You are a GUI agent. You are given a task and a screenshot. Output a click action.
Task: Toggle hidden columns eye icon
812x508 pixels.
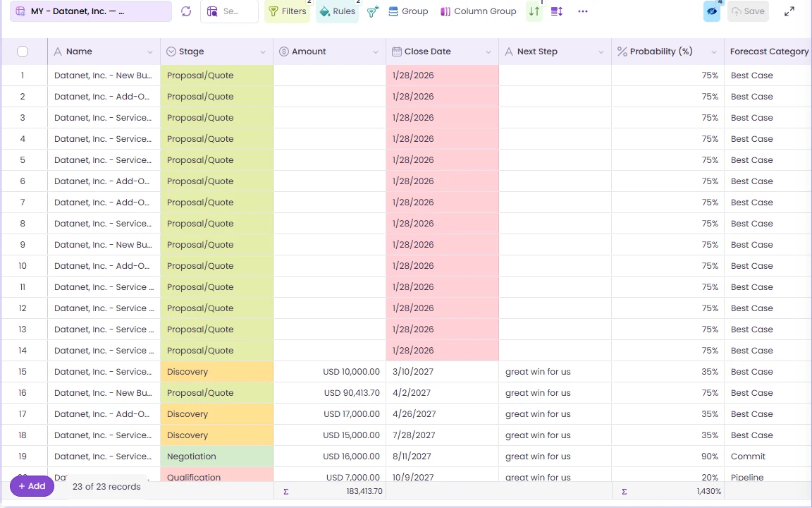[x=712, y=11]
